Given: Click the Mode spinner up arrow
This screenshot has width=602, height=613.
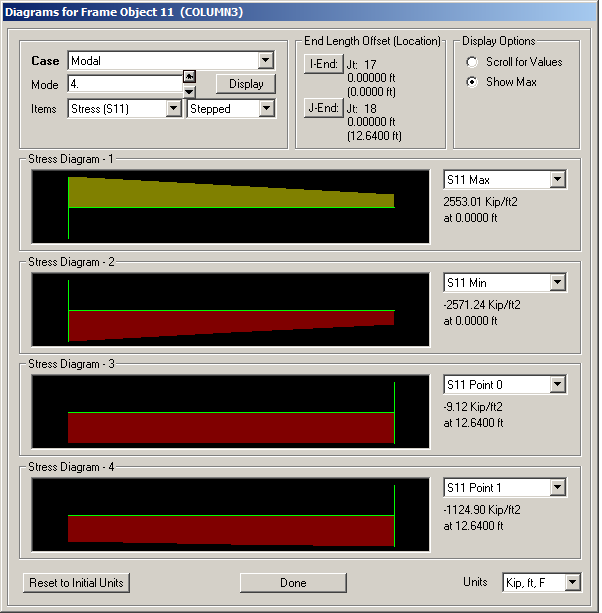Looking at the screenshot, I should click(189, 76).
